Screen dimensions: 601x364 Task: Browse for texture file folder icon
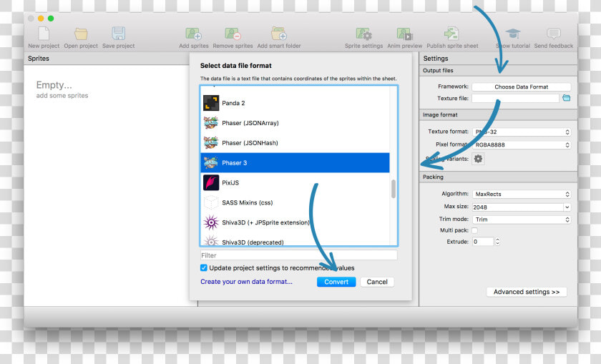point(566,98)
